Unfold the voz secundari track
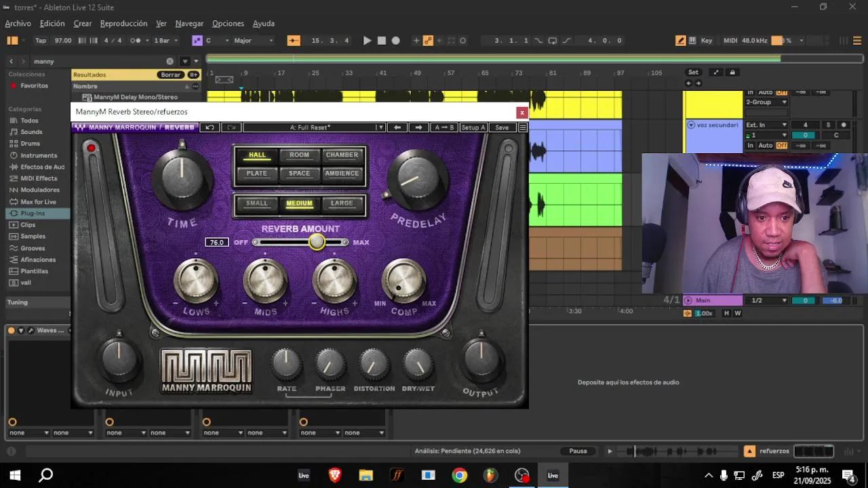 (x=691, y=125)
